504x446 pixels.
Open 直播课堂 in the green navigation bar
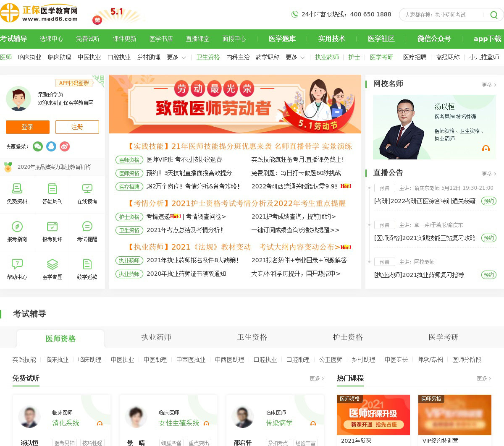197,39
